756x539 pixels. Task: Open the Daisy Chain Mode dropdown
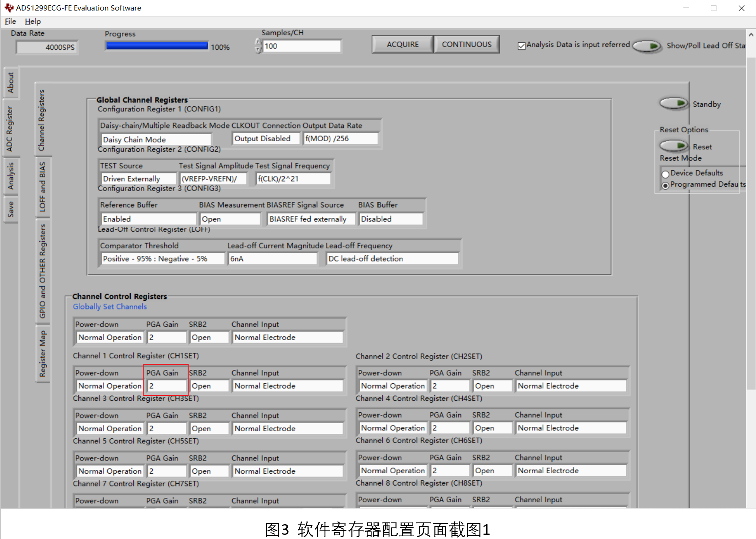156,139
